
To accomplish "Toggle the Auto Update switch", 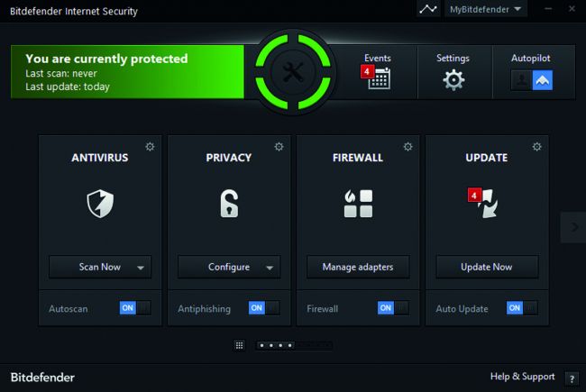I will [521, 308].
